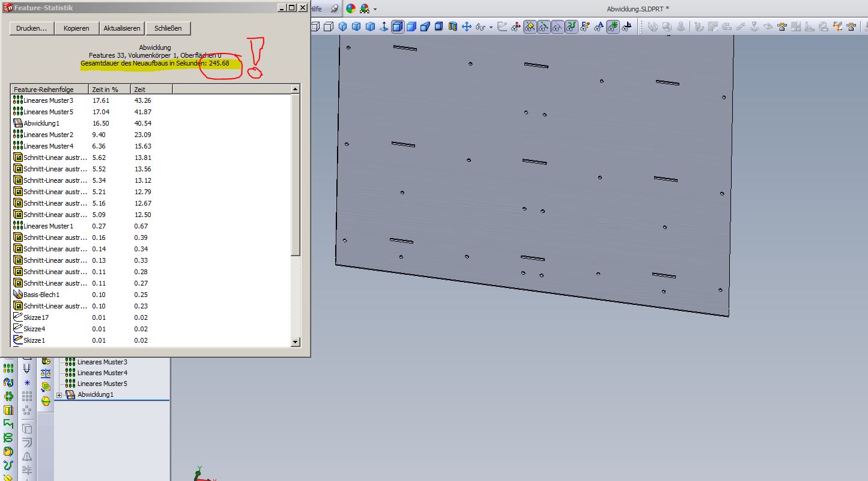This screenshot has height=481, width=868.
Task: Expand the Abwicklung1 tree node
Action: (x=59, y=395)
